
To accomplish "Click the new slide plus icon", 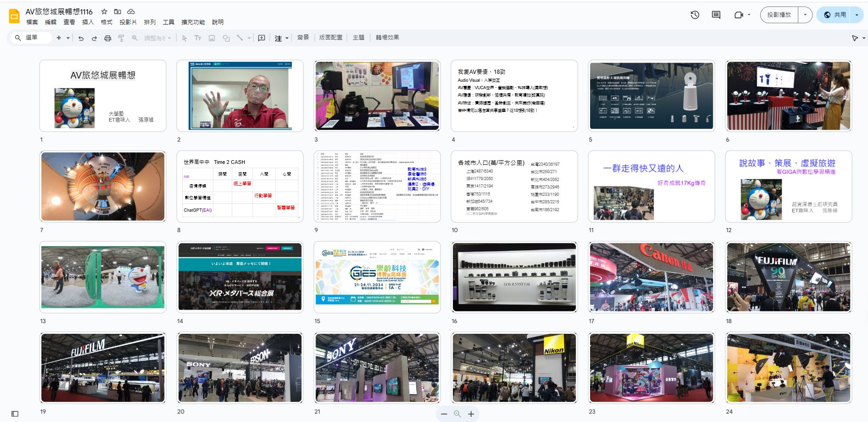I will (x=59, y=38).
